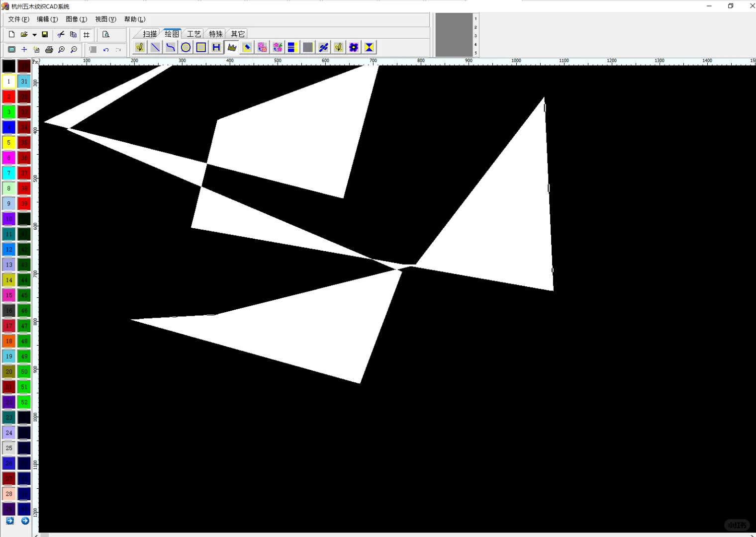Switch to the 特殊 tab
This screenshot has width=756, height=537.
215,34
